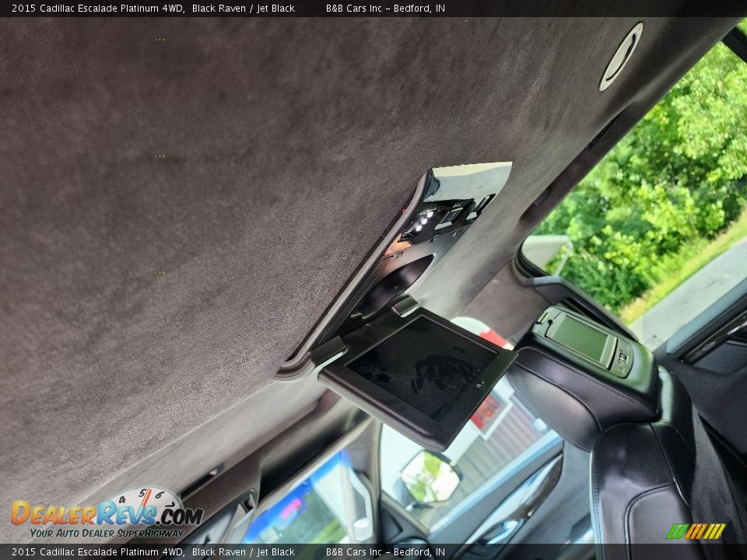Click the small button on flip-down screen bezel
The width and height of the screenshot is (747, 560).
click(478, 384)
